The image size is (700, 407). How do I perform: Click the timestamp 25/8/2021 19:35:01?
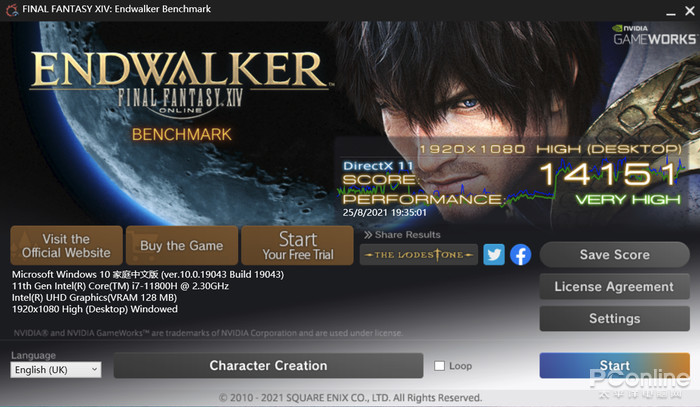tap(384, 212)
